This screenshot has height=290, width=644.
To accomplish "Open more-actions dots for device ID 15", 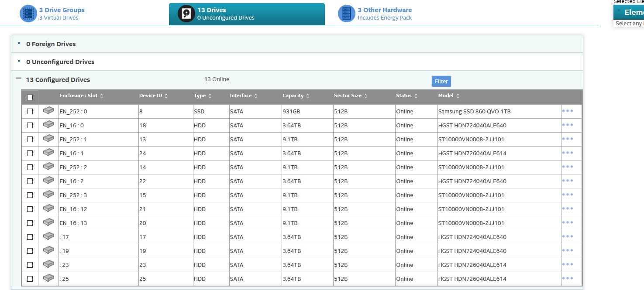I will tap(568, 194).
